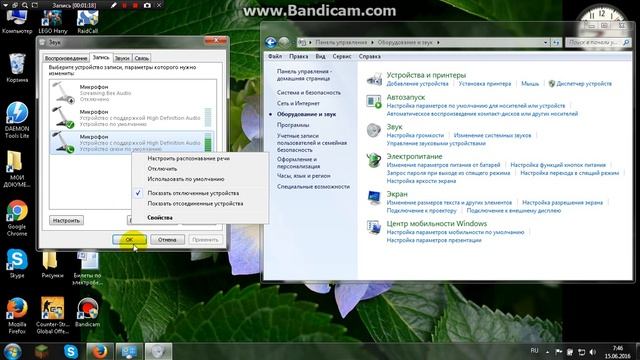Switch to Firefox in the taskbar
This screenshot has width=640, height=360.
pos(99,351)
